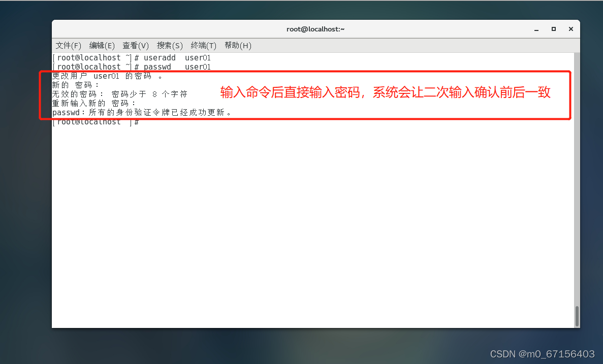Click the 'passwd：所有的身份验证令牌已经成功更新' line

click(x=142, y=113)
